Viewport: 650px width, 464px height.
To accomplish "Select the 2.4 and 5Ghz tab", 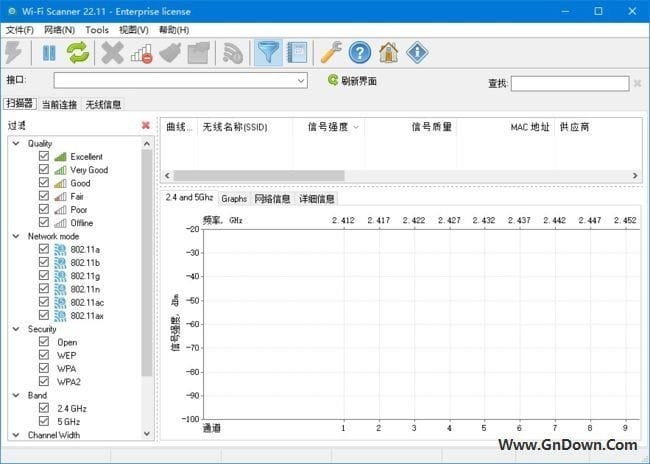I will 189,197.
